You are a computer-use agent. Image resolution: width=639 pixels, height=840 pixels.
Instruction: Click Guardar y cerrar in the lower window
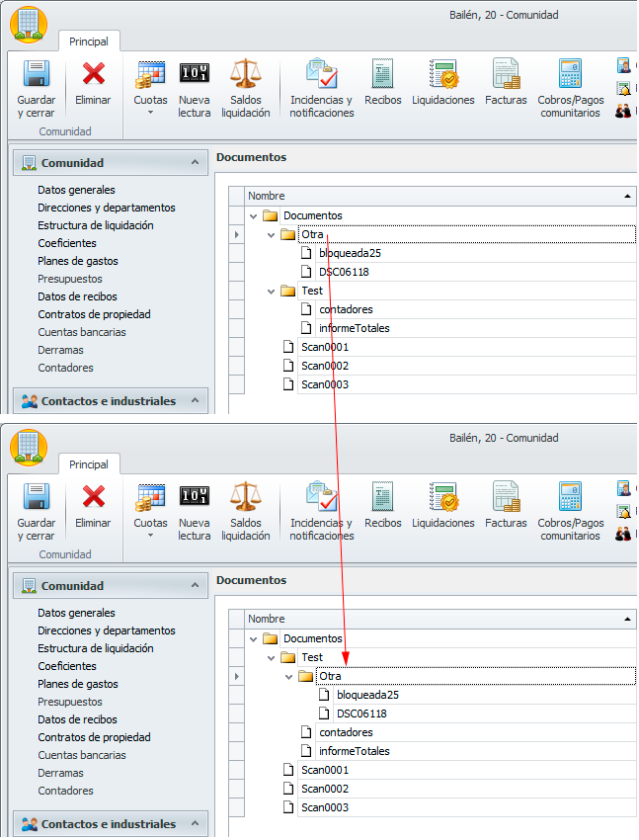(x=36, y=512)
